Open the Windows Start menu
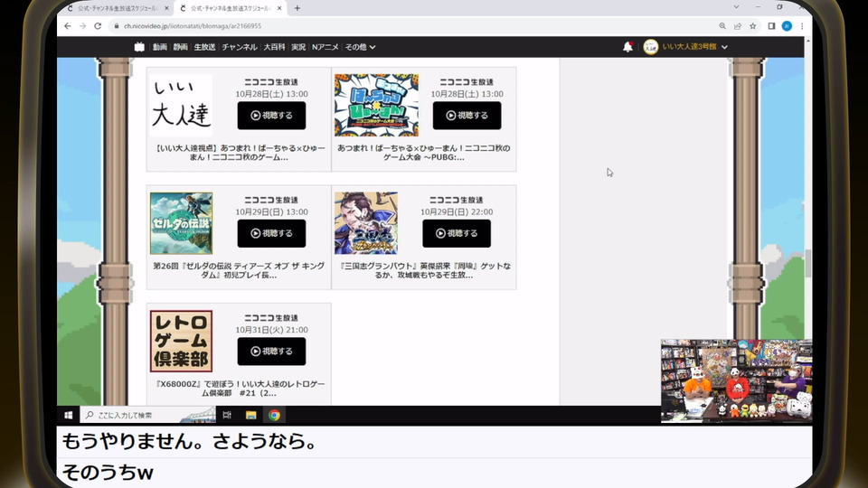The height and width of the screenshot is (488, 868). (x=68, y=415)
